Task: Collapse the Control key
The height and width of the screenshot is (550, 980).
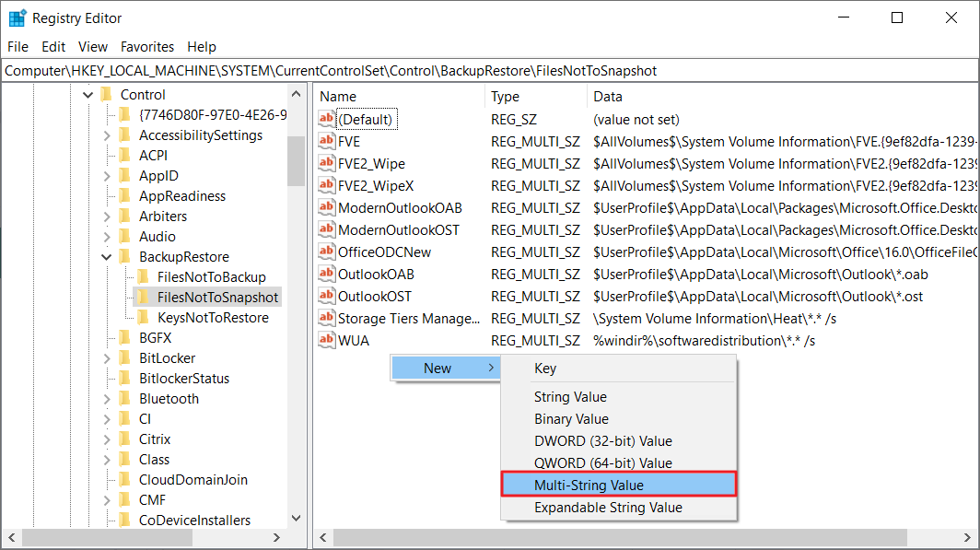Action: [x=87, y=94]
